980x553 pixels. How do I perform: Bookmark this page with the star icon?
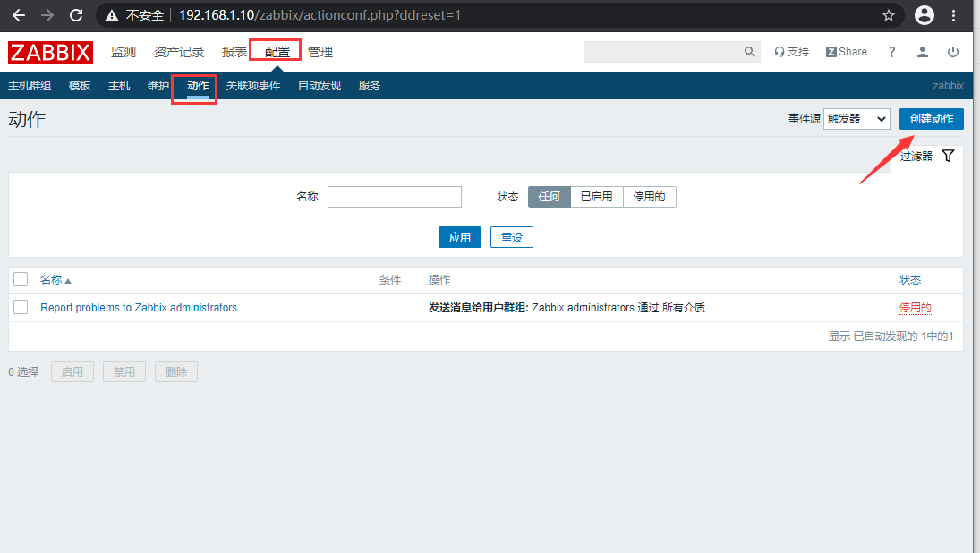tap(888, 15)
